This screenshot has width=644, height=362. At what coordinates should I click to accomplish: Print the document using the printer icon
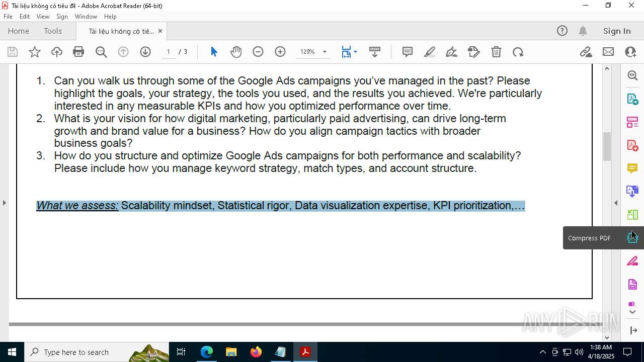pos(78,52)
